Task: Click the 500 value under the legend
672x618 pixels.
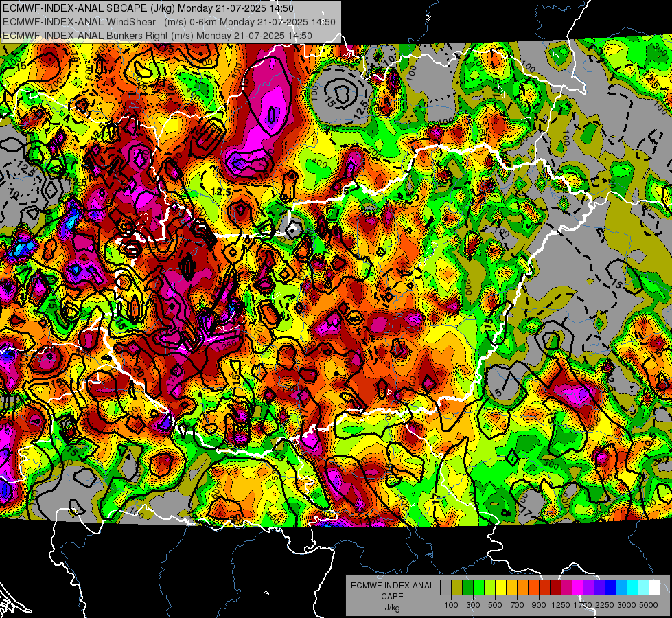Action: [495, 605]
